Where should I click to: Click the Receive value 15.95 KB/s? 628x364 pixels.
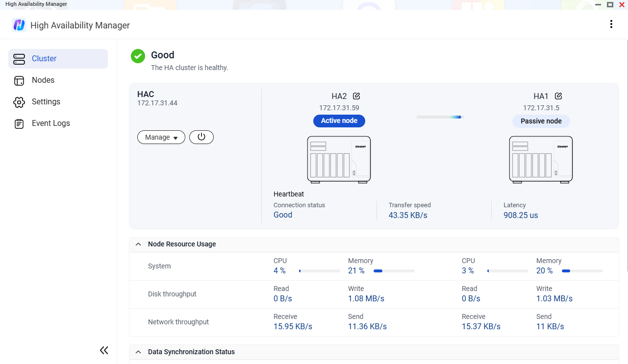click(x=293, y=326)
